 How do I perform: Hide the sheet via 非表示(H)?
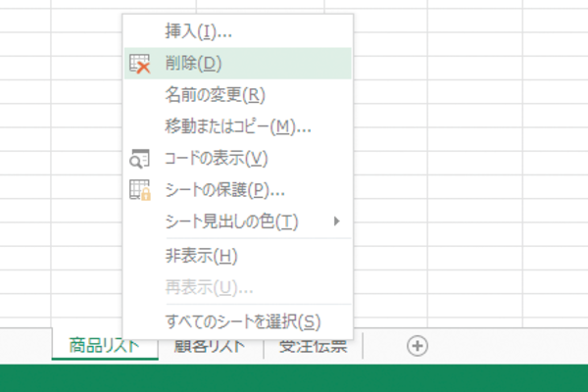coord(238,256)
